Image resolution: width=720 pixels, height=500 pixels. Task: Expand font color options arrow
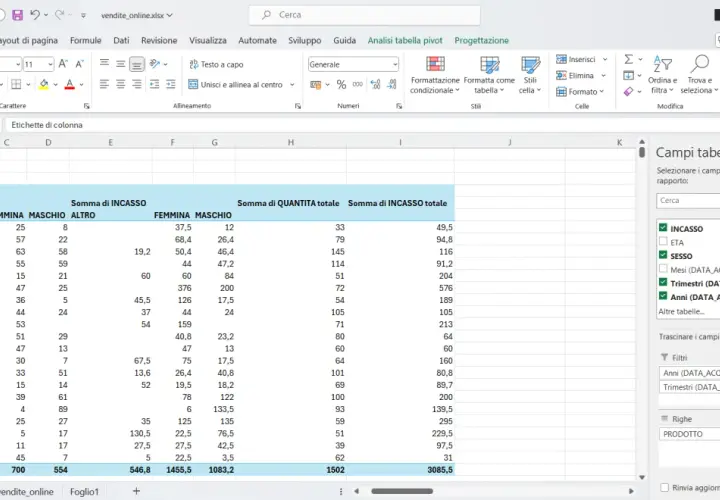point(81,84)
